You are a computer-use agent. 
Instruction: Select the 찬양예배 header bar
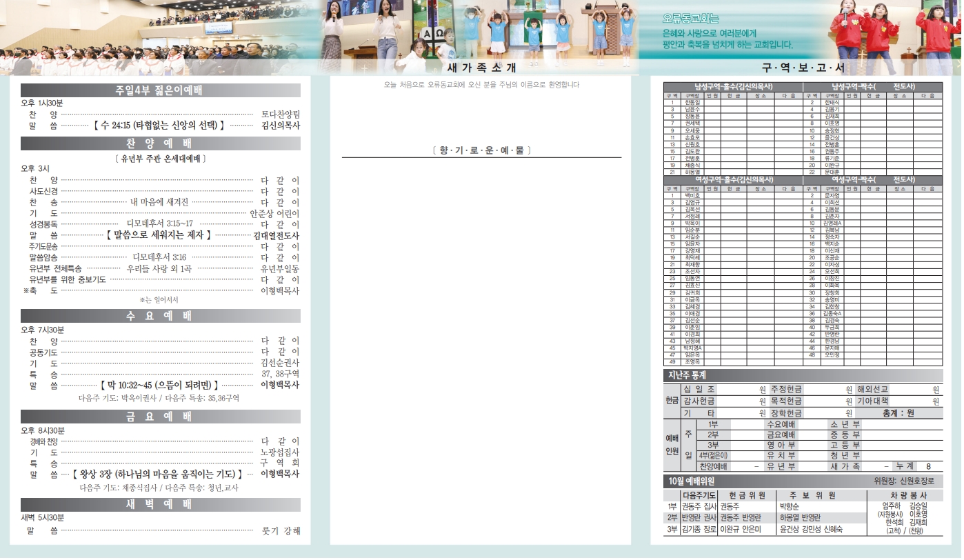point(160,144)
